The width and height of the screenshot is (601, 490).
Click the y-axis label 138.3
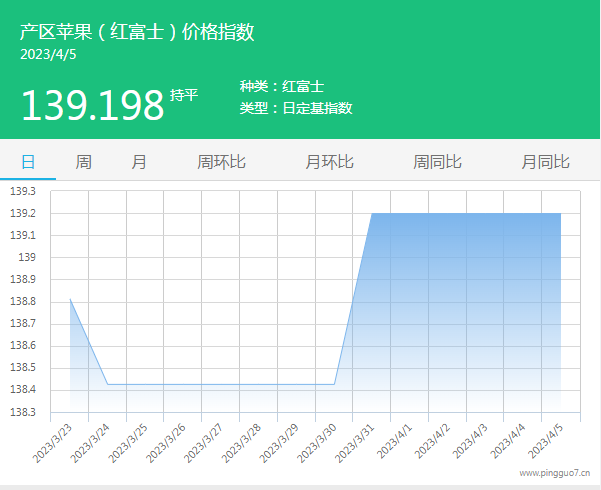click(23, 412)
